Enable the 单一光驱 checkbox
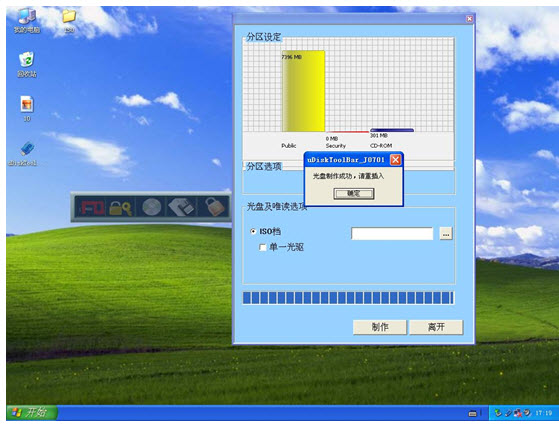This screenshot has width=559, height=424. [263, 247]
